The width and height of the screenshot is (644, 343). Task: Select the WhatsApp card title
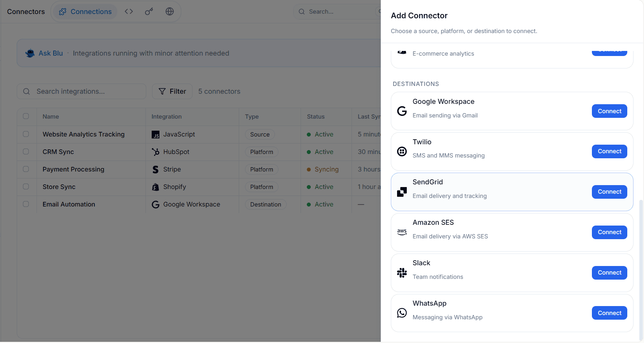tap(429, 303)
